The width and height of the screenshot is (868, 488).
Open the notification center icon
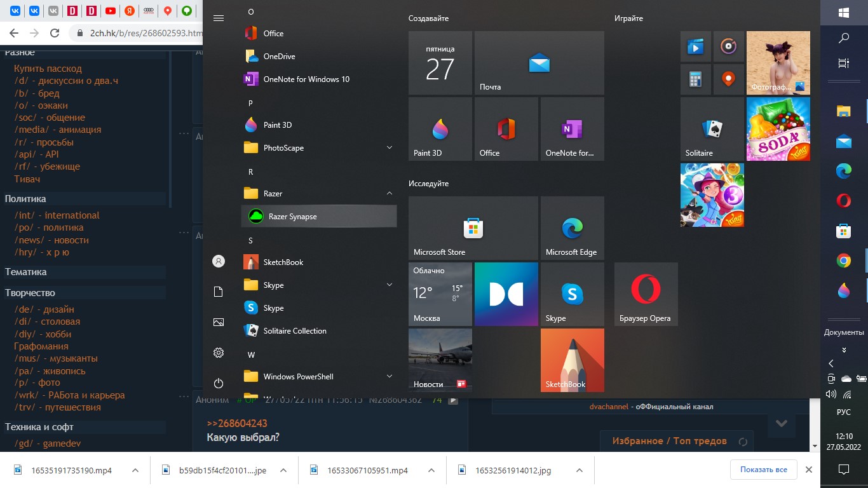tap(844, 470)
